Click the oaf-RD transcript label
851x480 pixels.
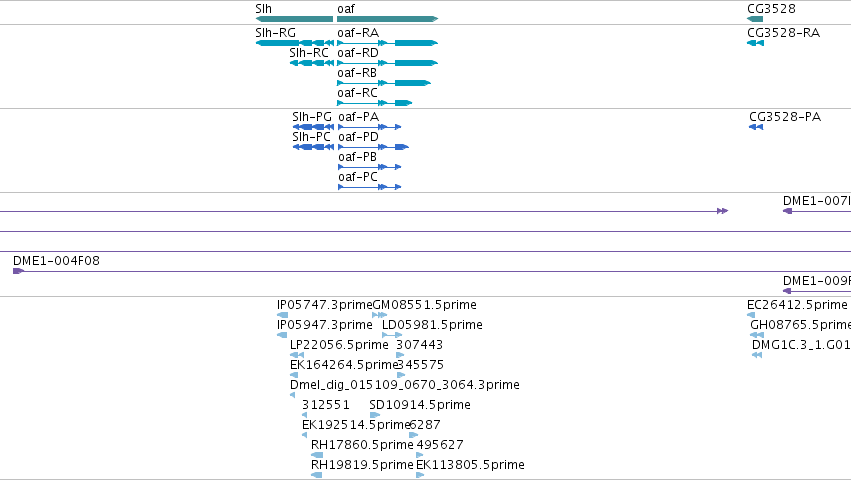click(x=358, y=53)
